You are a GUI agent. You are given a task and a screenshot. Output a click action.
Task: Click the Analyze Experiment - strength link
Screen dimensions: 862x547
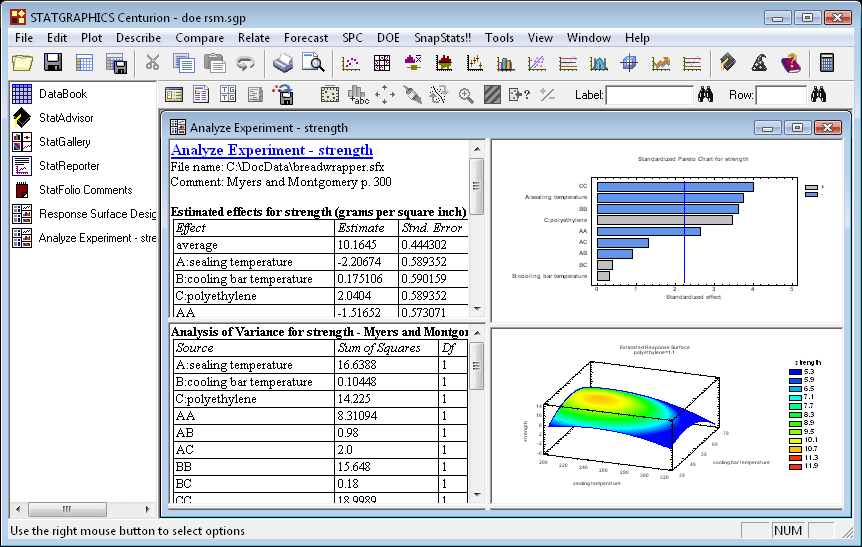tap(272, 150)
